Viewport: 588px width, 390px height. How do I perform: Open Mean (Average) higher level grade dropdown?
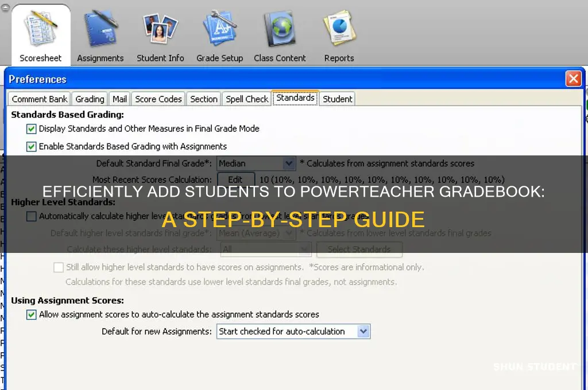click(256, 233)
